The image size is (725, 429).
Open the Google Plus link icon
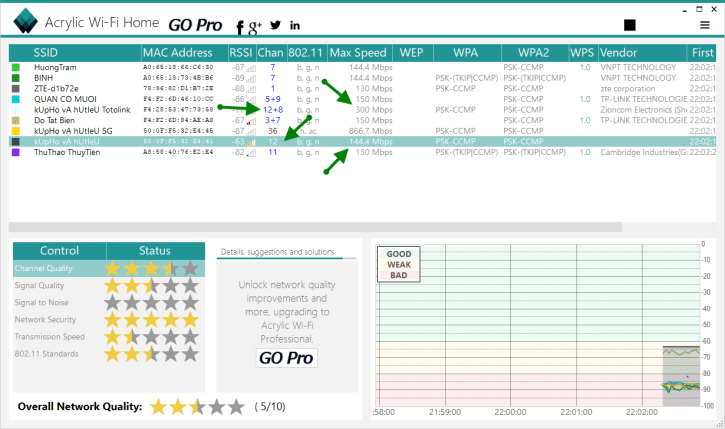(255, 25)
